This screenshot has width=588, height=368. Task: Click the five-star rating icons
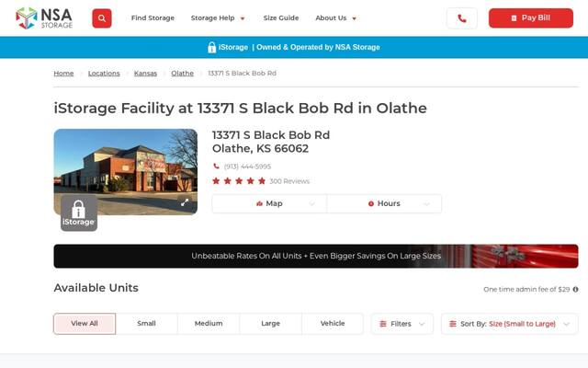[x=239, y=181]
